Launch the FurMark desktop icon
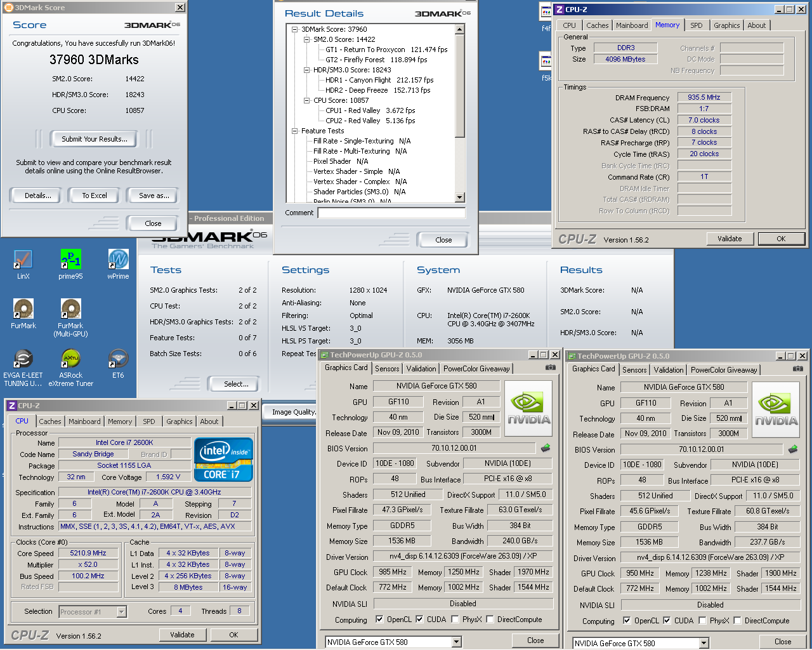 (x=23, y=314)
